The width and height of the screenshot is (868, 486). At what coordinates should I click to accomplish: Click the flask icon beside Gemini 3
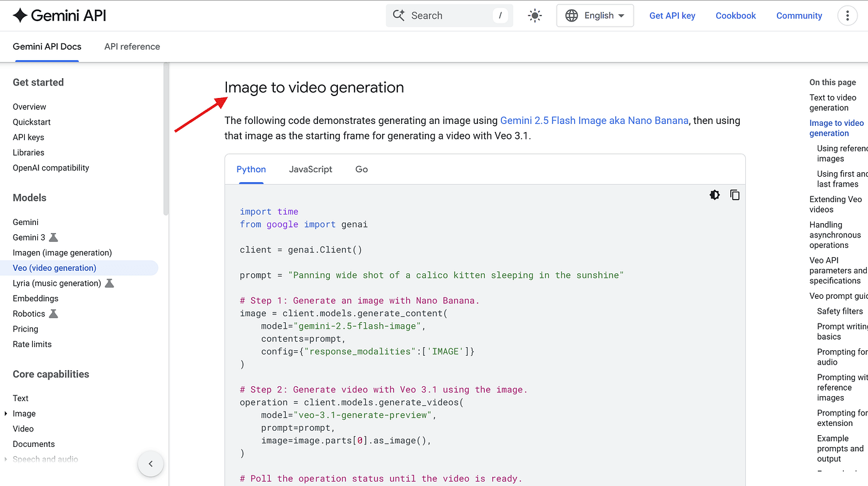tap(53, 237)
